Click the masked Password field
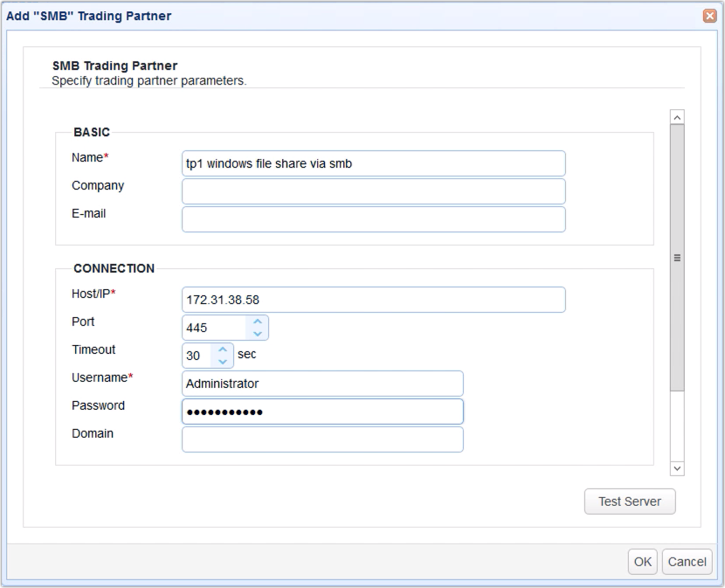This screenshot has height=588, width=725. click(x=322, y=411)
